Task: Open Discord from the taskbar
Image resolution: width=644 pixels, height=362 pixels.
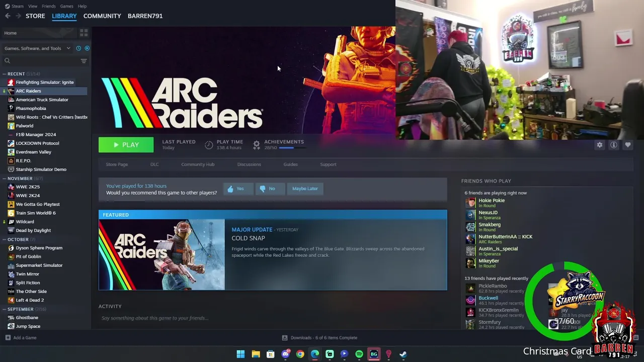Action: coord(285,354)
